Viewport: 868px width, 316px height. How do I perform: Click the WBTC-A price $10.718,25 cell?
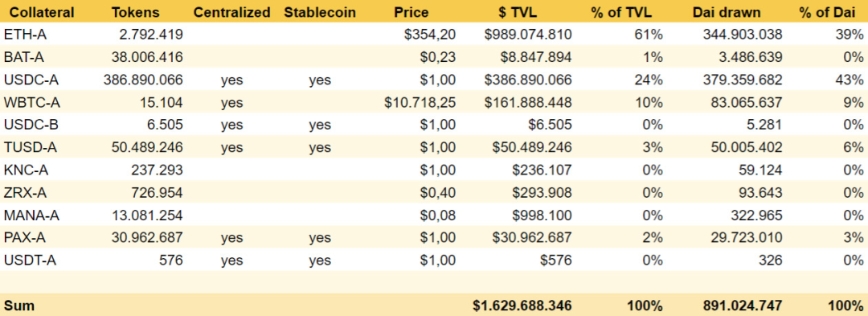coord(420,102)
